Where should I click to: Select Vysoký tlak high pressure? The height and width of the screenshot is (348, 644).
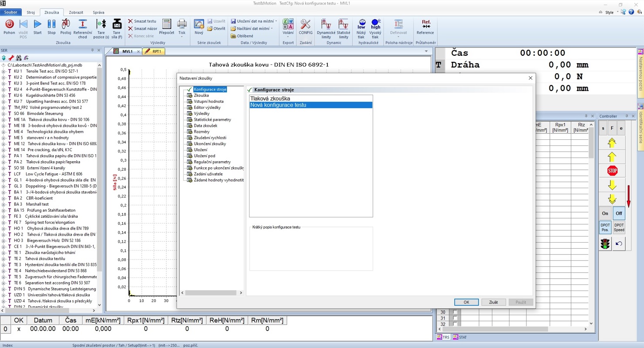375,24
